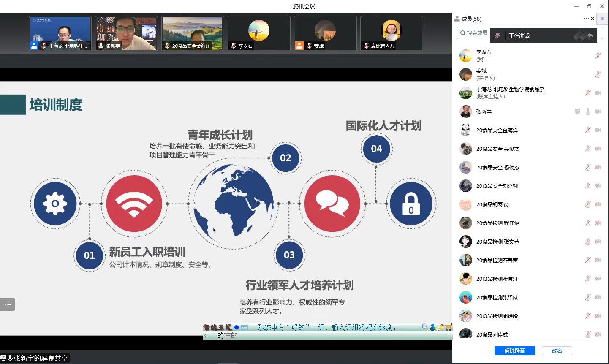Select 张新宇's video thumbnail
The image size is (609, 364).
[126, 33]
